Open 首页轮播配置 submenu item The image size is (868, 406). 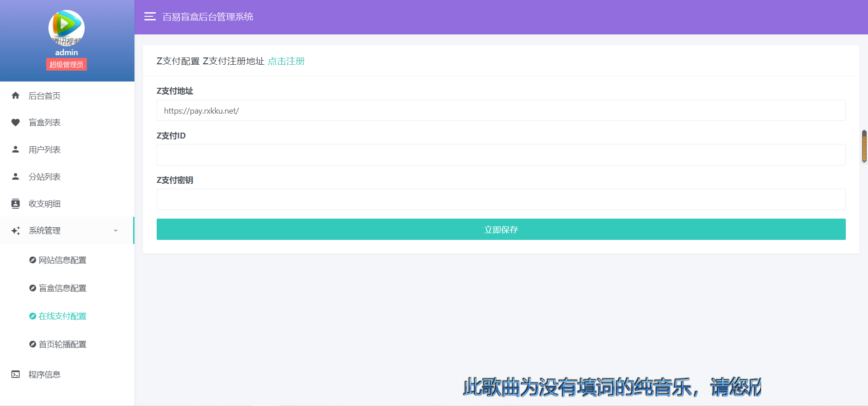coord(62,344)
